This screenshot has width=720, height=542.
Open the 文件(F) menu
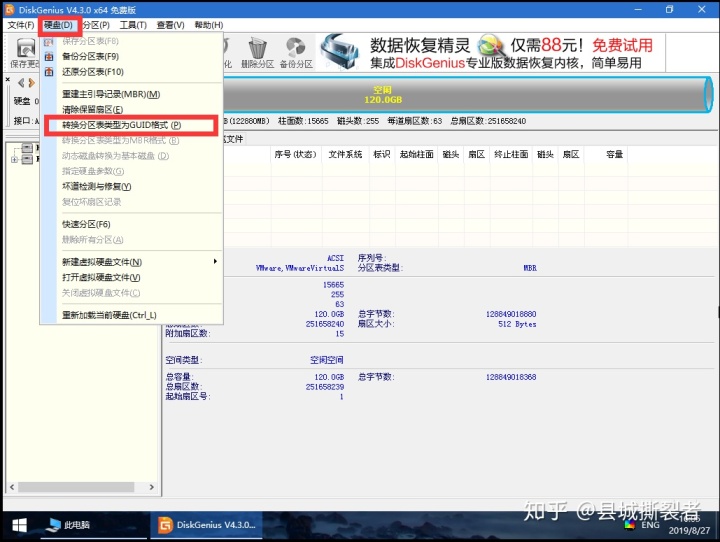click(x=21, y=25)
